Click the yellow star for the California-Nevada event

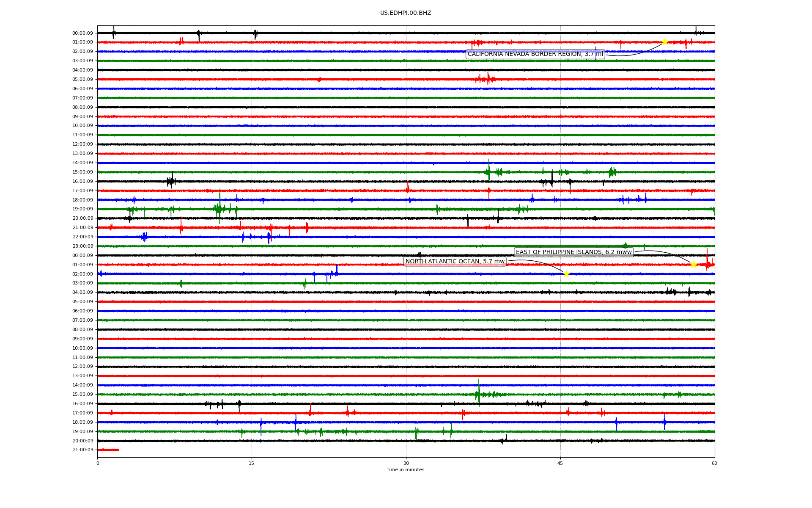click(664, 42)
